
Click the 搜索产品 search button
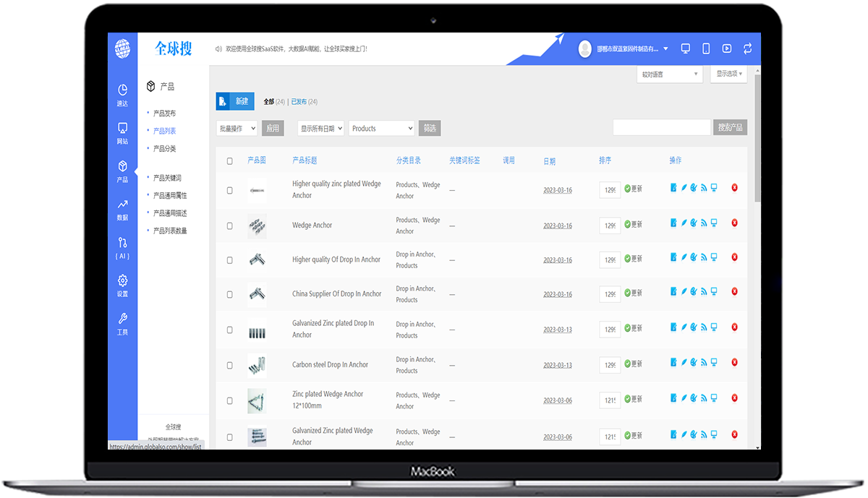click(730, 127)
